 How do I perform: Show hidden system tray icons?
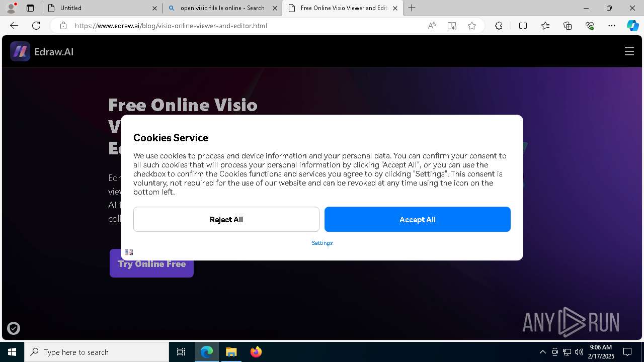click(x=542, y=352)
